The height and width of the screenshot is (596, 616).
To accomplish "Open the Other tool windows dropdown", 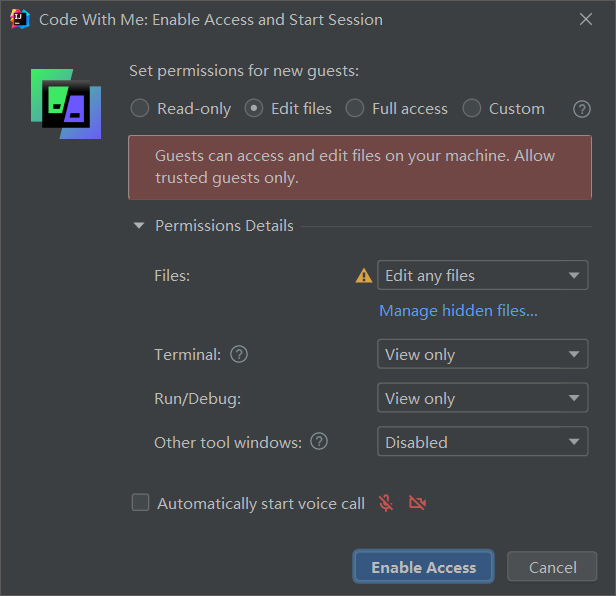I will (x=482, y=442).
